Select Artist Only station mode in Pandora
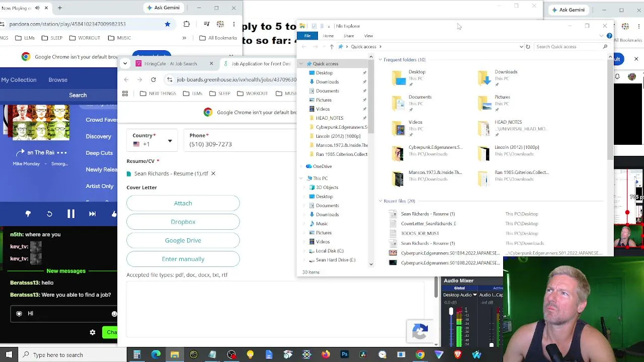 pyautogui.click(x=100, y=186)
